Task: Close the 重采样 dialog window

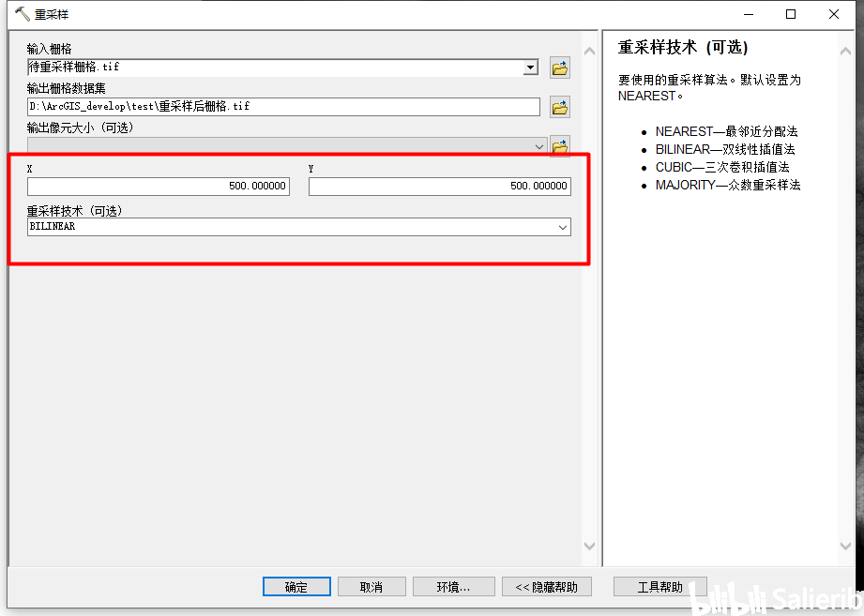Action: click(834, 14)
